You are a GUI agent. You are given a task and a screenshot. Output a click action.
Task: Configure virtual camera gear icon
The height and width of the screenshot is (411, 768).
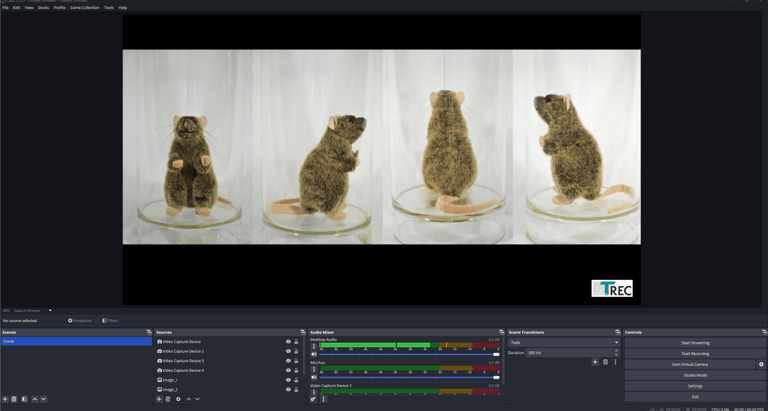tap(761, 364)
